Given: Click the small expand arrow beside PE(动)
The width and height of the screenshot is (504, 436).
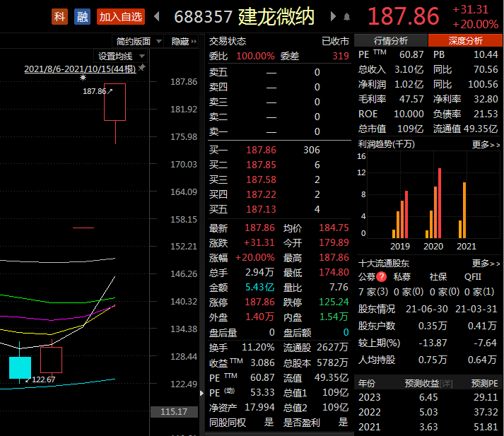Looking at the screenshot, I should click(x=201, y=393).
